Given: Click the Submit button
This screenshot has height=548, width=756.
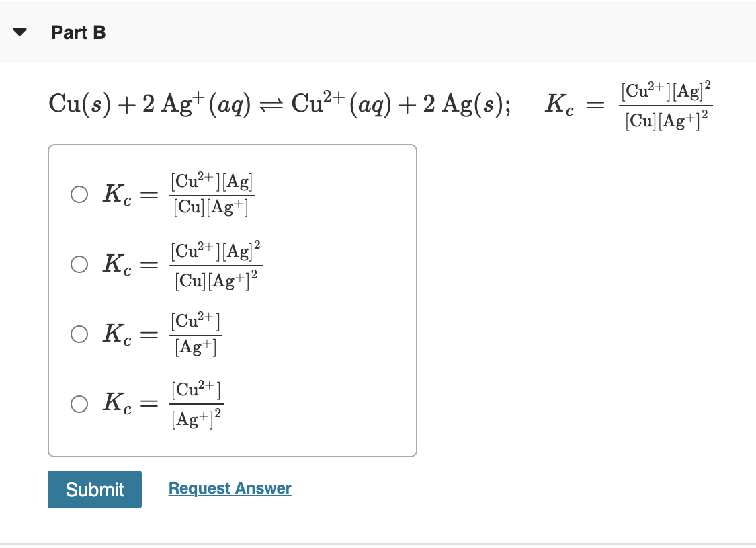Looking at the screenshot, I should pos(94,490).
